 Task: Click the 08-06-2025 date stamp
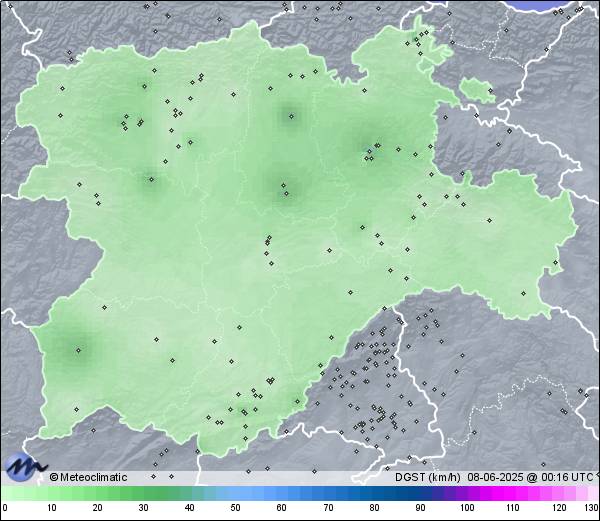(496, 477)
